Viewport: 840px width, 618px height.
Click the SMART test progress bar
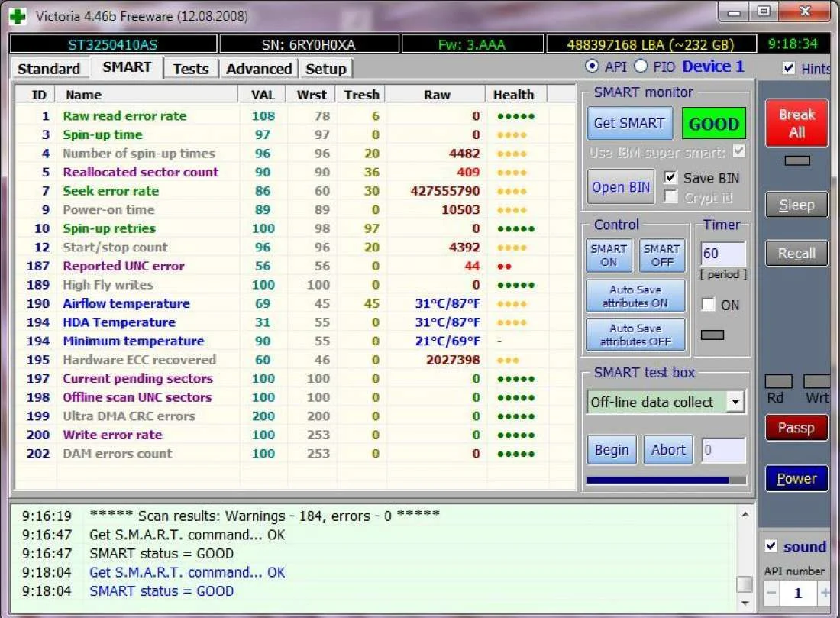tap(666, 480)
